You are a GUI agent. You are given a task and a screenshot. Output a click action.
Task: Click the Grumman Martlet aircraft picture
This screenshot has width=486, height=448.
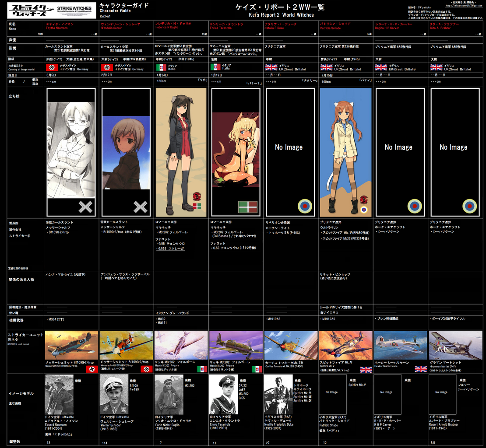(x=455, y=345)
